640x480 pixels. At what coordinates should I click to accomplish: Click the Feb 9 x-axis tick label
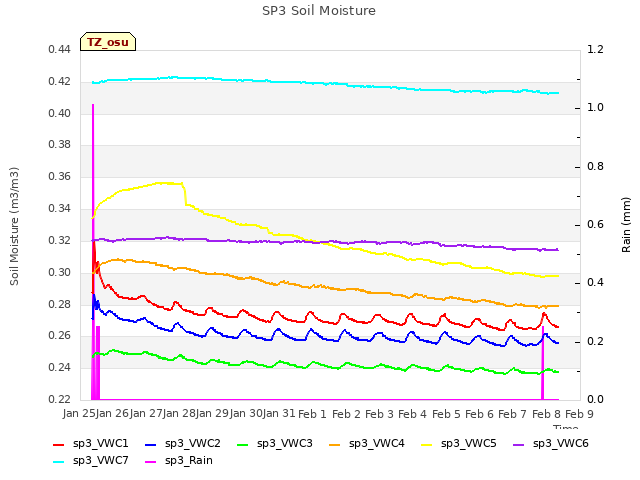(x=580, y=414)
